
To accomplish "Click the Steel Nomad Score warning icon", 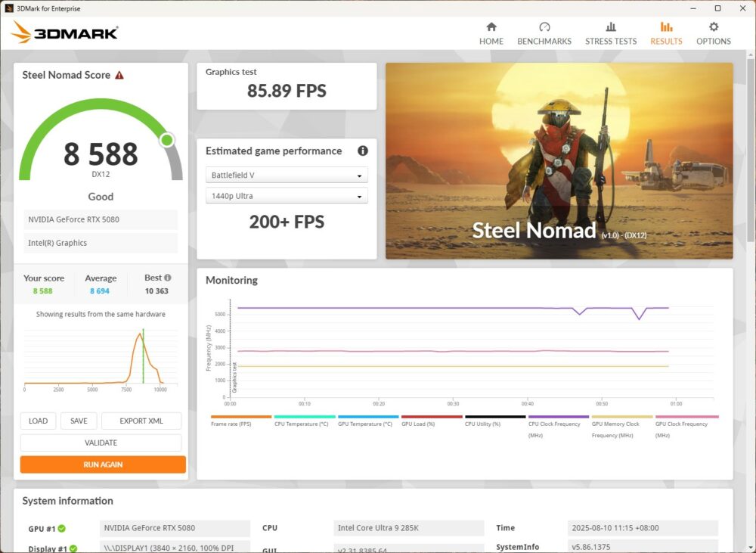I will pyautogui.click(x=119, y=76).
